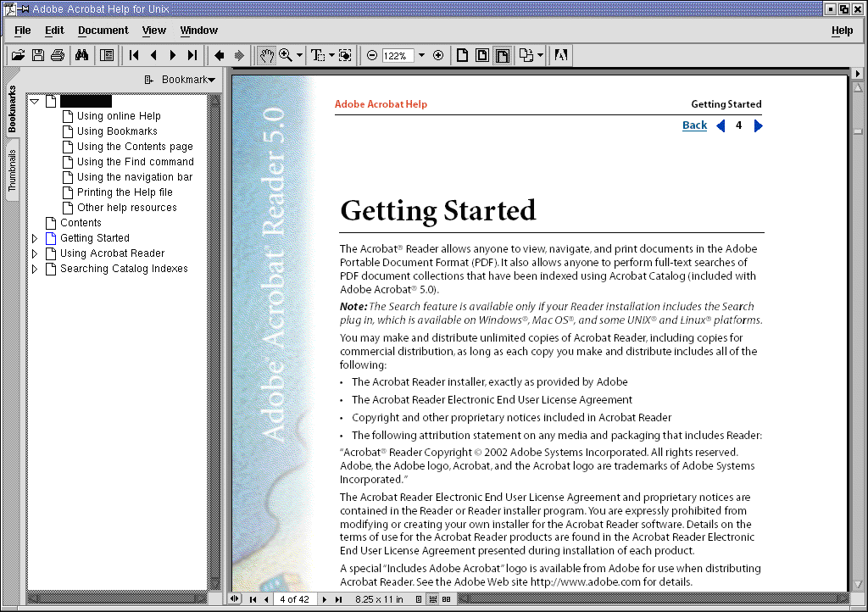Go to first page using the toolbar
This screenshot has width=868, height=612.
tap(133, 55)
